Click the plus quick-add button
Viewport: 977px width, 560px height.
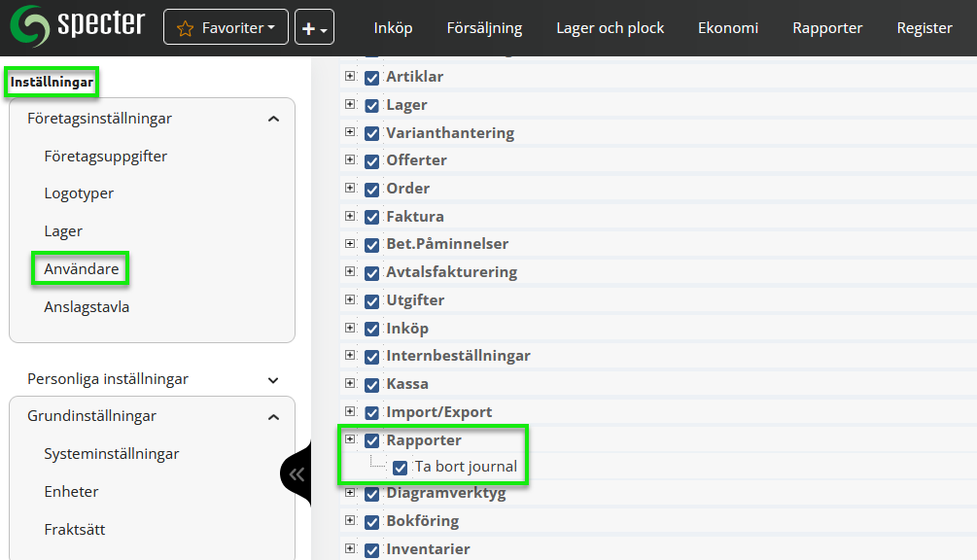point(314,28)
